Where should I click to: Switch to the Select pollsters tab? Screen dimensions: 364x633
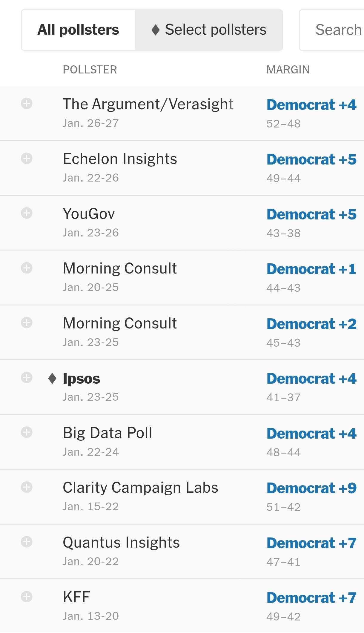click(x=209, y=30)
